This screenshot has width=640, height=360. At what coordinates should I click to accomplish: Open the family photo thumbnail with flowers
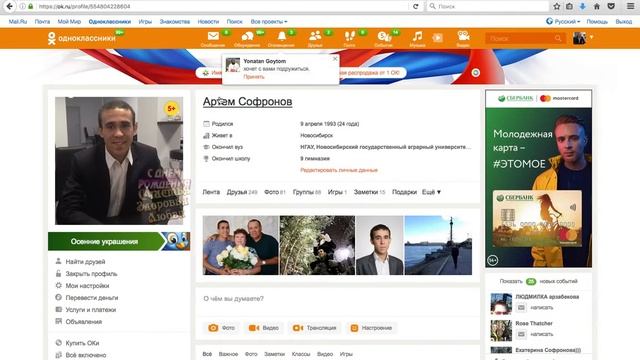click(240, 245)
